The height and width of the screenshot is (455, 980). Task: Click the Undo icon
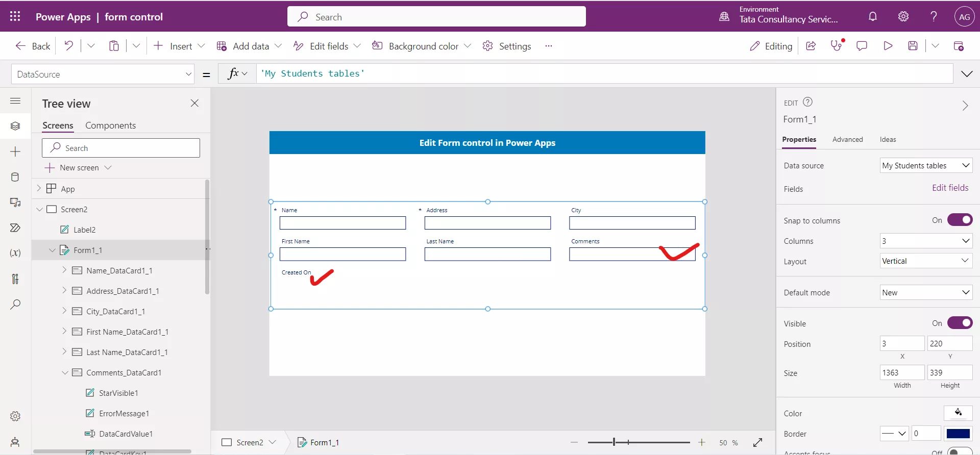(69, 46)
